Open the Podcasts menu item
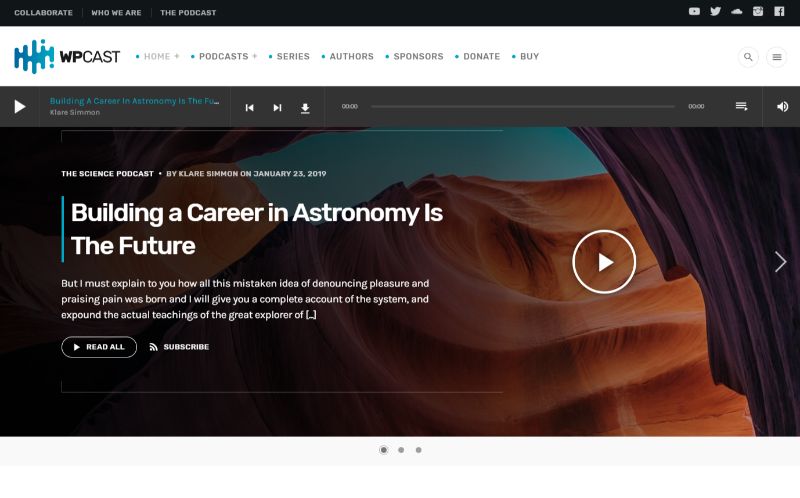The height and width of the screenshot is (498, 800). coord(223,57)
